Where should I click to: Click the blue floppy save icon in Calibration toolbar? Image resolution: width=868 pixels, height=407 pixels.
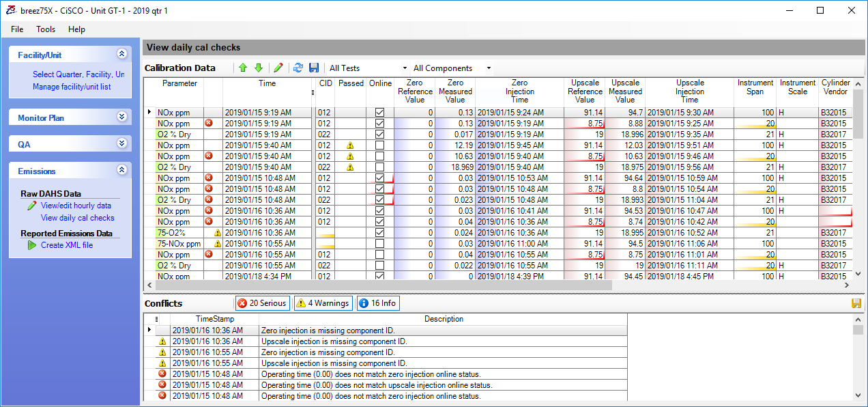pyautogui.click(x=314, y=68)
